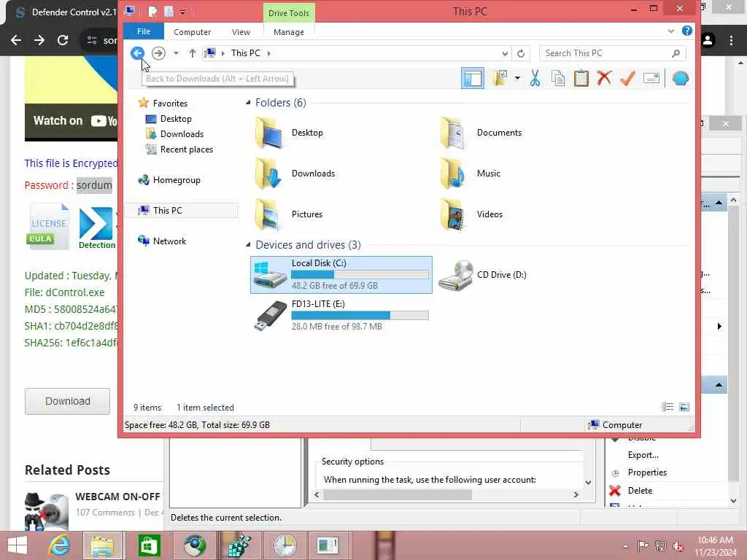Select the Drive Tools contextual tab

(x=289, y=13)
